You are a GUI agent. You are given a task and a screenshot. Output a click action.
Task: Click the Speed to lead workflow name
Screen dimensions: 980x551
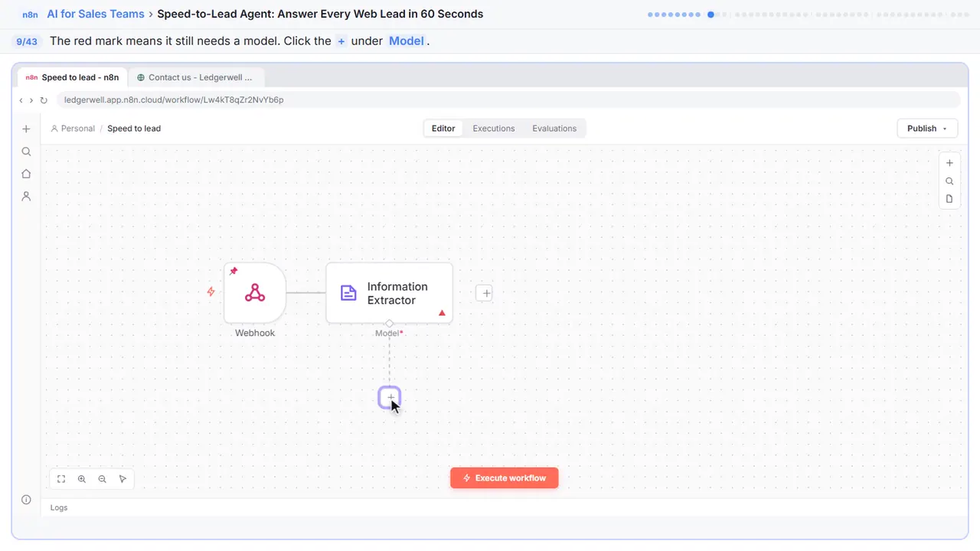134,129
